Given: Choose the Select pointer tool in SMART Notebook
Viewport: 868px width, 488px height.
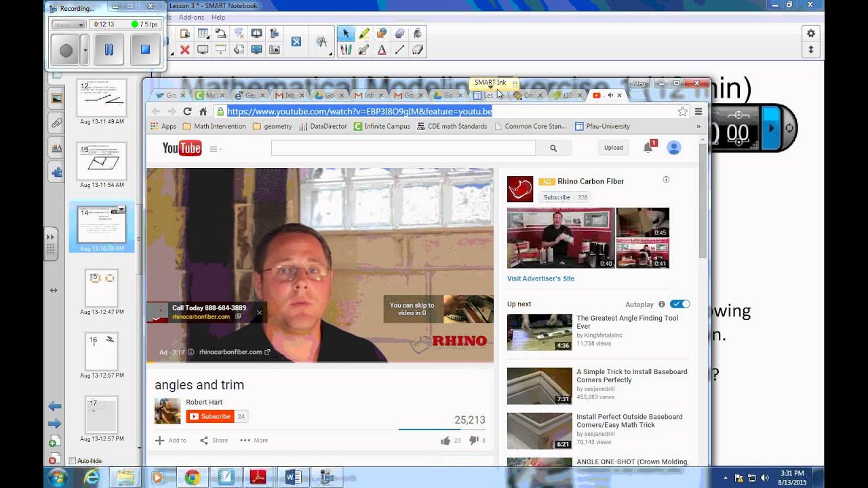Looking at the screenshot, I should tap(346, 33).
